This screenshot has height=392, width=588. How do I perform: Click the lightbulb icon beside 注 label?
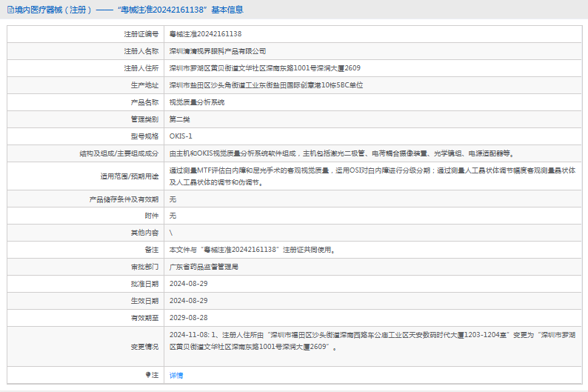[148, 375]
